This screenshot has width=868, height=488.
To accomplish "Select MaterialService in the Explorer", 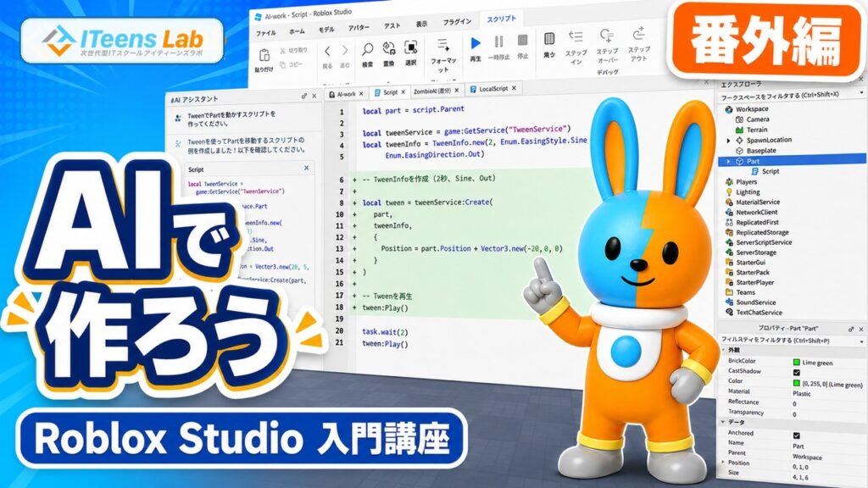I will tap(757, 202).
